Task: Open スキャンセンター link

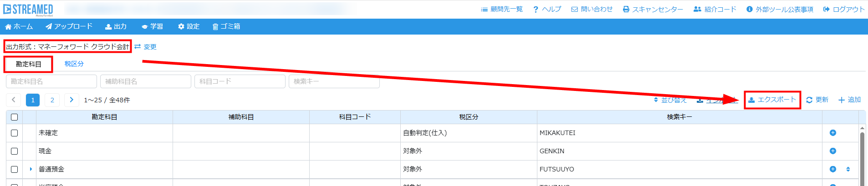Action: click(653, 9)
